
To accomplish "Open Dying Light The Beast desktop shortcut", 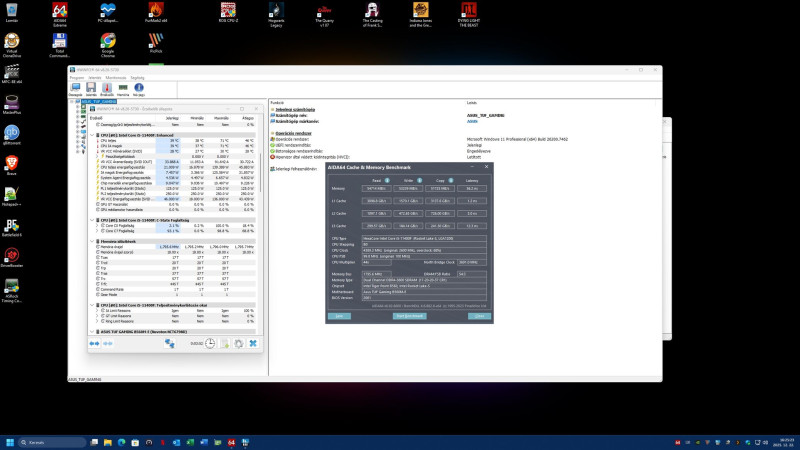I will tap(468, 14).
